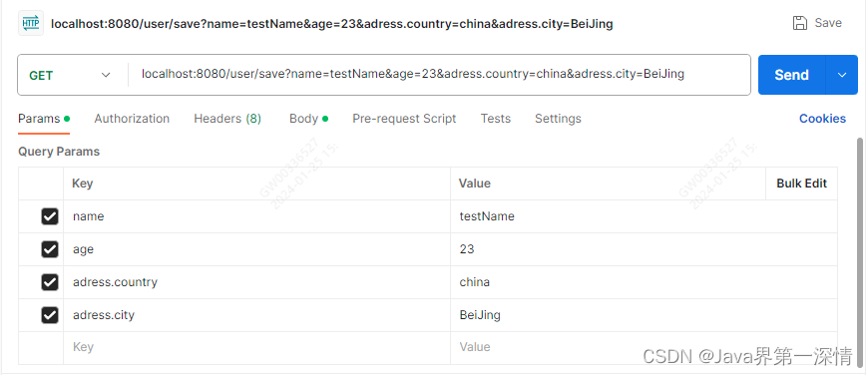
Task: Click the request URL input field
Action: pyautogui.click(x=440, y=74)
